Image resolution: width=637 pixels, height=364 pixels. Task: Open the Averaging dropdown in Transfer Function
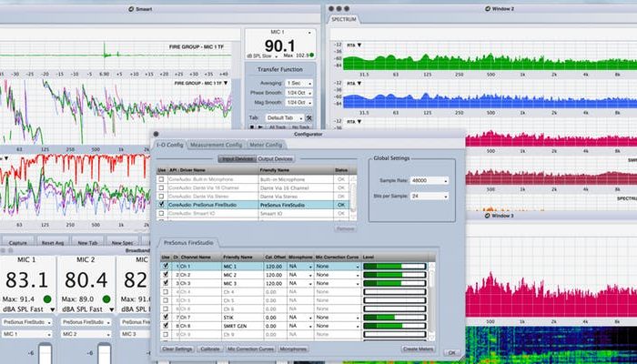298,82
